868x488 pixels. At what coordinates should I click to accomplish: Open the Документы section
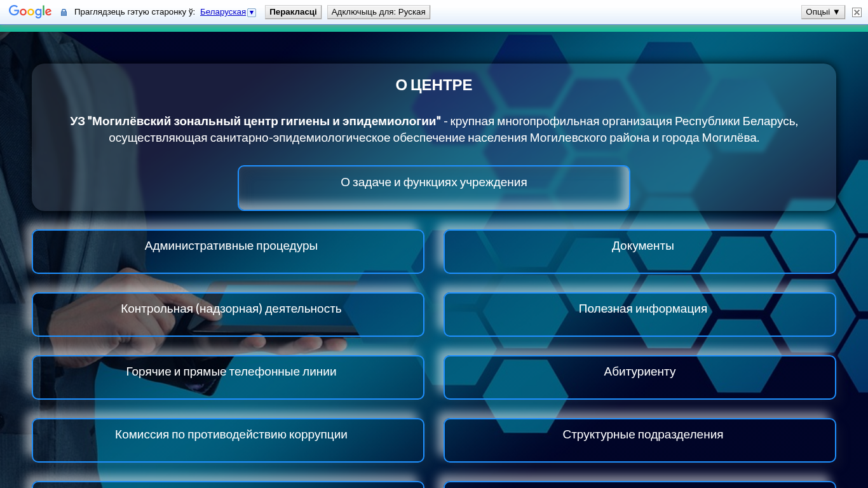640,252
